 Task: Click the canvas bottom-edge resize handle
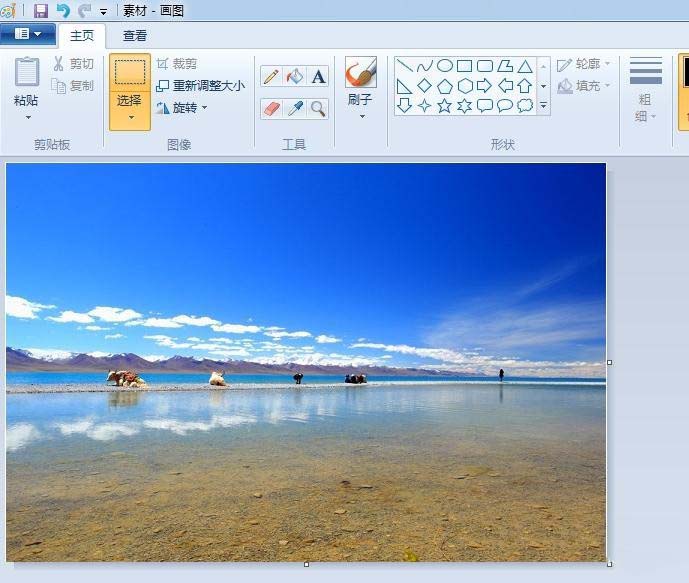point(306,565)
